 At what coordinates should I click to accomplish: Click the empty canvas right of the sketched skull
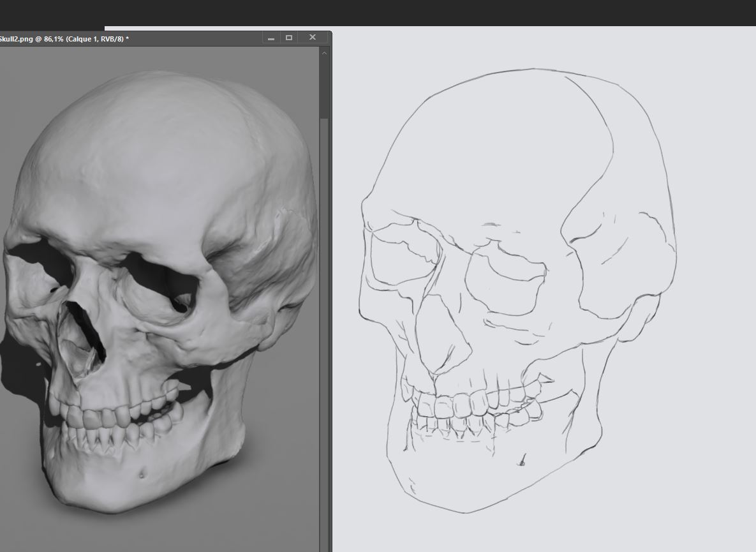pyautogui.click(x=715, y=319)
